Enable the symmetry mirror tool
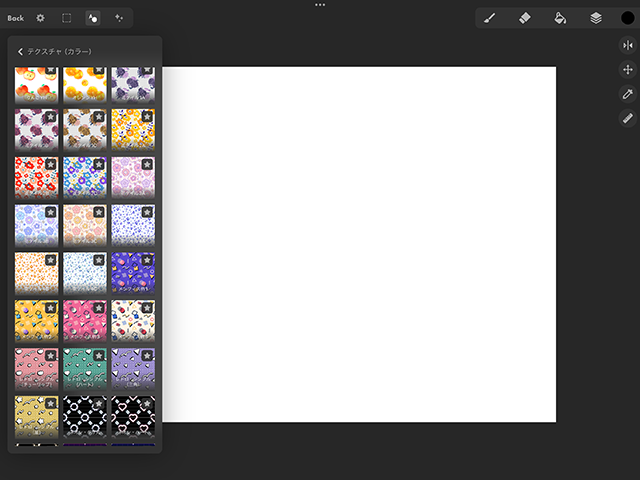The height and width of the screenshot is (480, 640). (628, 45)
